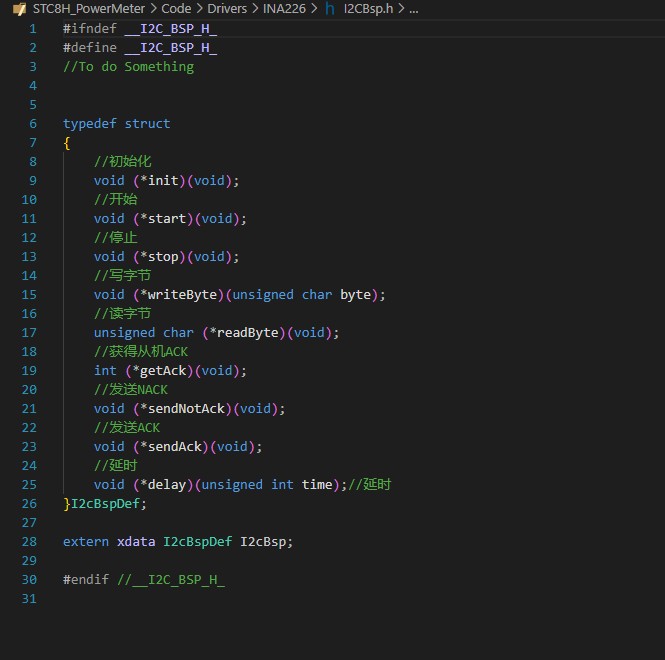This screenshot has width=665, height=660.
Task: Click the 'init' function pointer name
Action: 163,181
